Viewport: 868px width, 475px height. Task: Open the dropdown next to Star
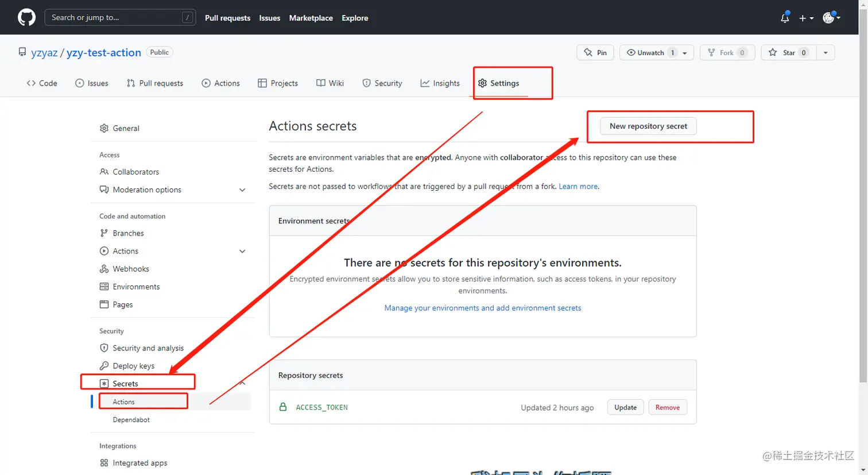pyautogui.click(x=826, y=52)
